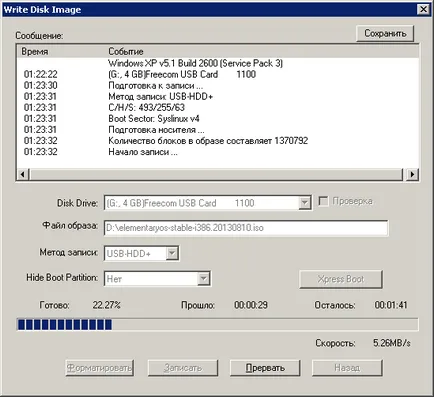434x397 pixels.
Task: Click the Сообщение label
Action: point(39,36)
